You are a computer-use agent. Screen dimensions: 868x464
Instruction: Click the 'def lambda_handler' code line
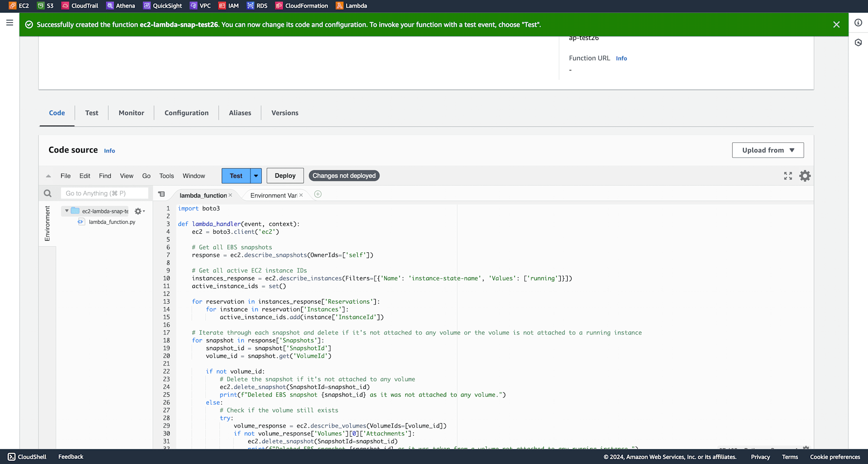coord(239,224)
